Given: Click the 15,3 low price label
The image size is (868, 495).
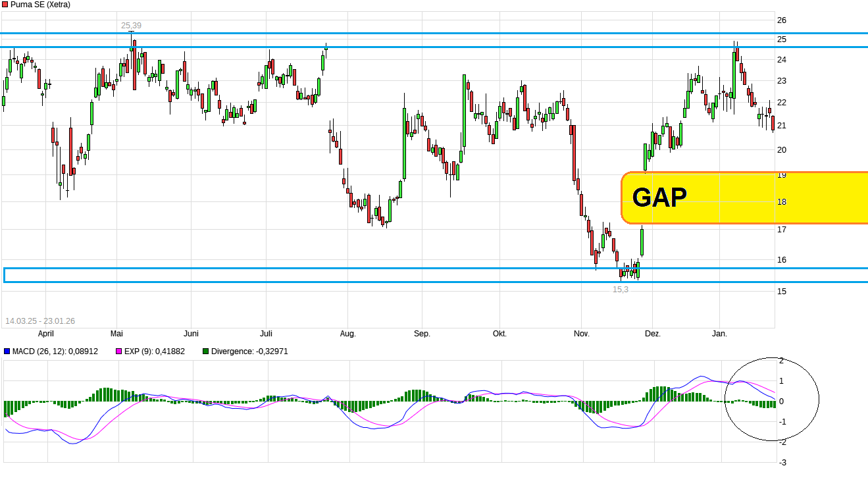Looking at the screenshot, I should point(621,289).
